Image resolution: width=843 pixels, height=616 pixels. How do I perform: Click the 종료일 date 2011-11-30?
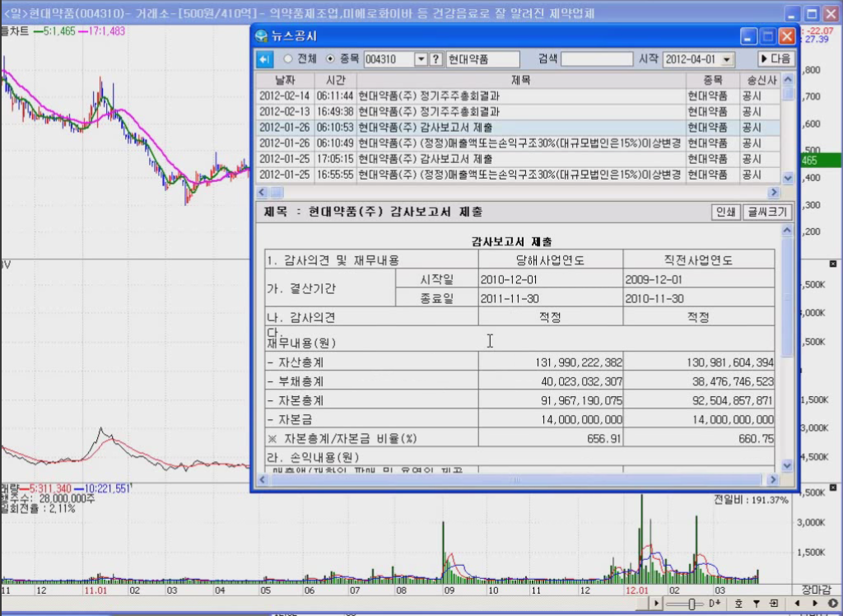point(509,299)
